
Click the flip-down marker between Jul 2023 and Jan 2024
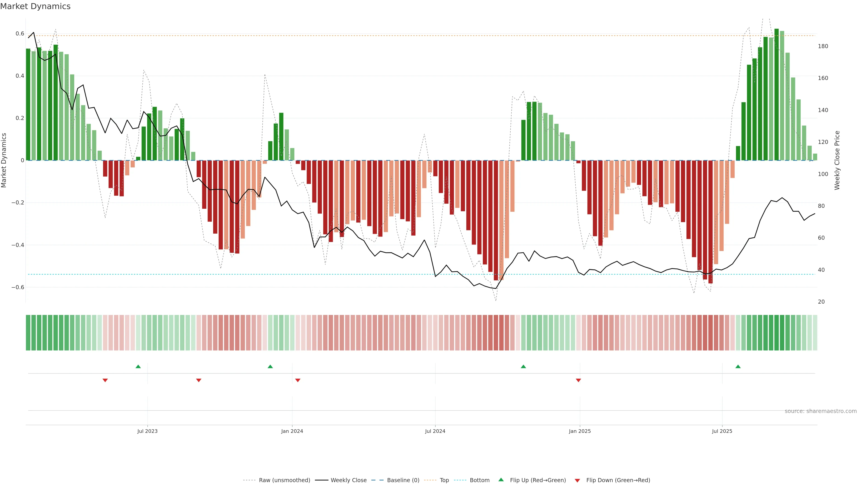pos(199,380)
